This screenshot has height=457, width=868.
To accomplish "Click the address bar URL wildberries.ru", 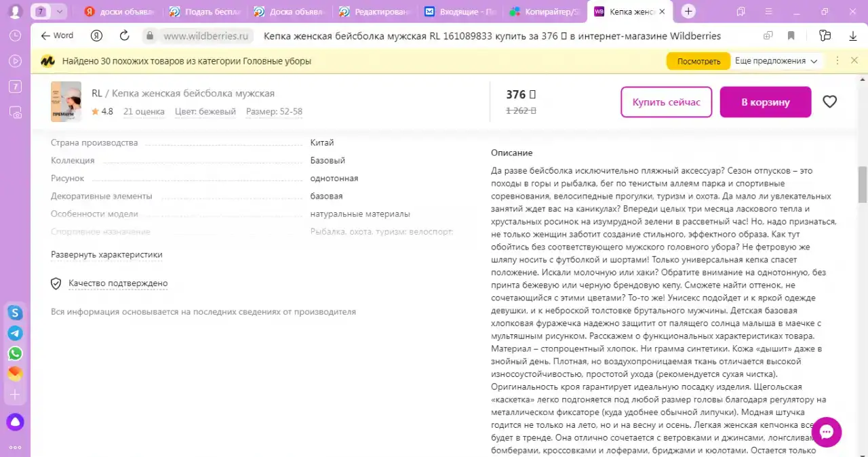I will [206, 36].
